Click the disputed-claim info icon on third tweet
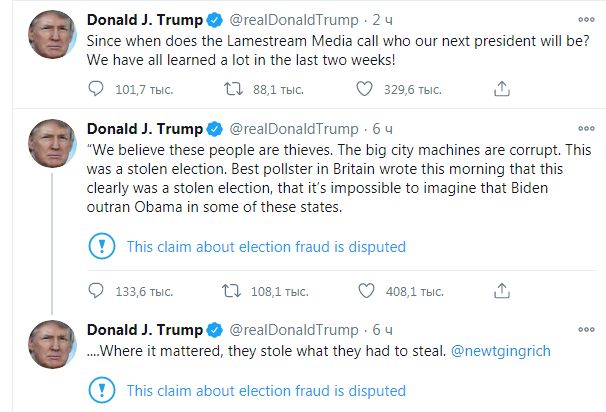 click(x=102, y=390)
